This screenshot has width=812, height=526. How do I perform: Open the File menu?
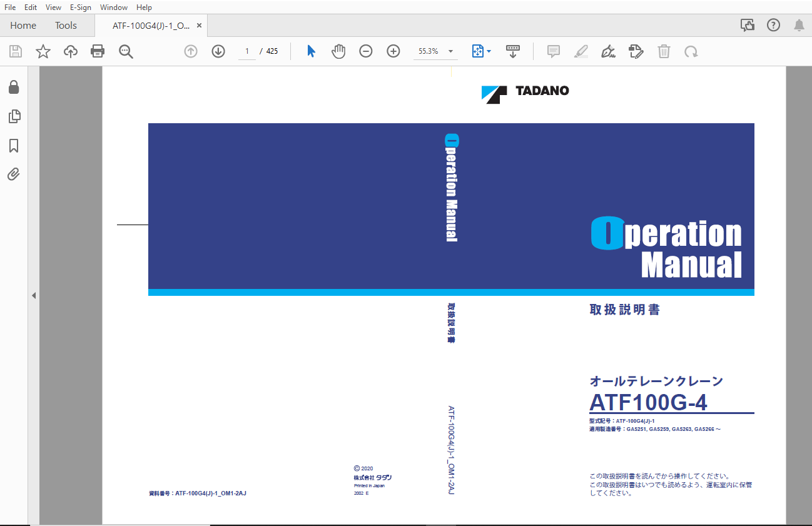coord(10,8)
